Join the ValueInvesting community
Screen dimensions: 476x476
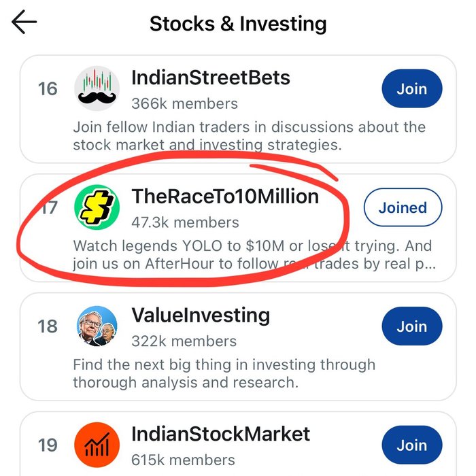pyautogui.click(x=411, y=327)
